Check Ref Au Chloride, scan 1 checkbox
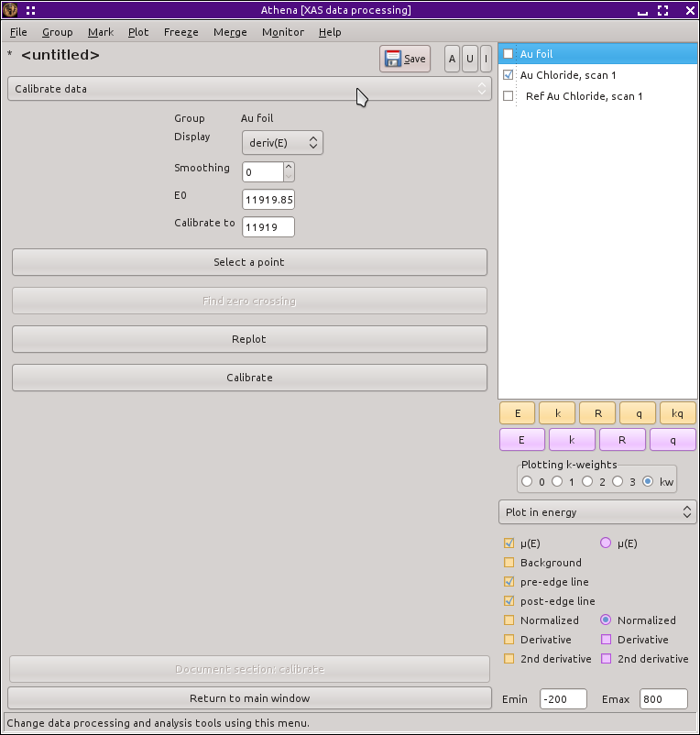The width and height of the screenshot is (700, 735). (x=508, y=95)
